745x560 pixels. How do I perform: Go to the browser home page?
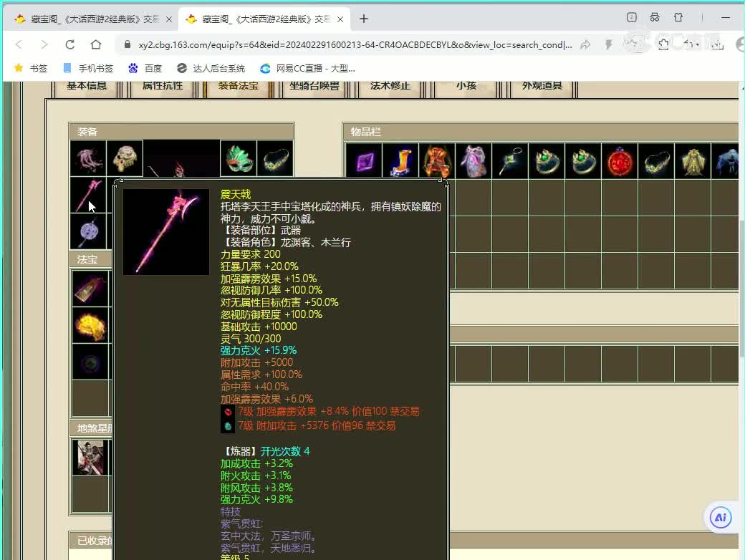pyautogui.click(x=96, y=44)
